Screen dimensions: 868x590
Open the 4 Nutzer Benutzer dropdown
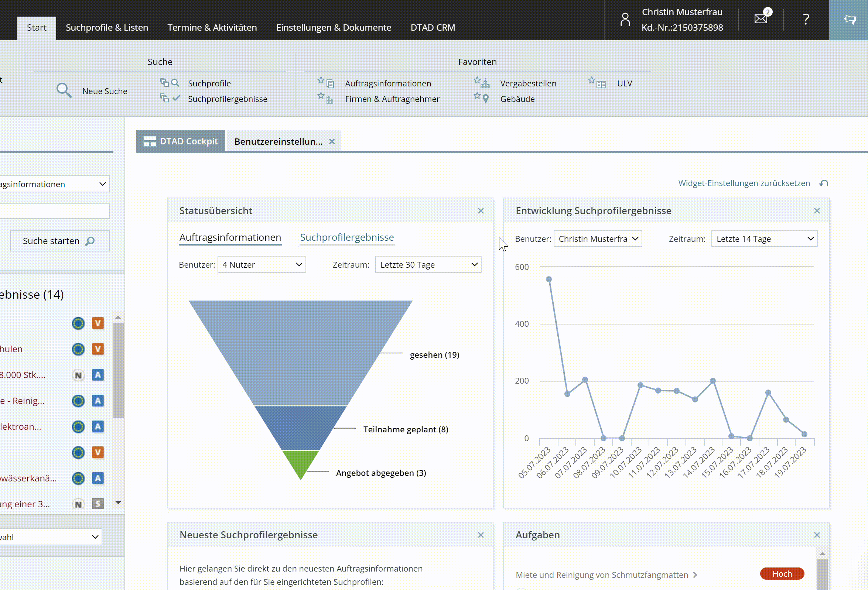(x=262, y=264)
